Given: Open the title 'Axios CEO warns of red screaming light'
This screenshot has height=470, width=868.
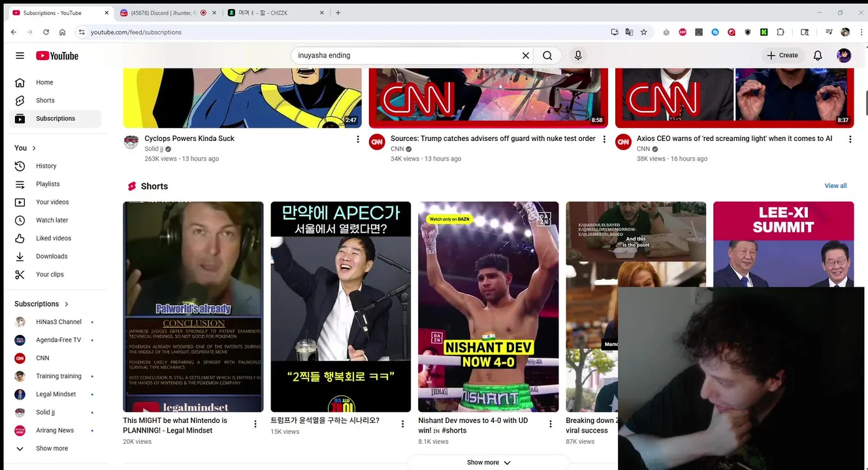Looking at the screenshot, I should click(x=734, y=138).
